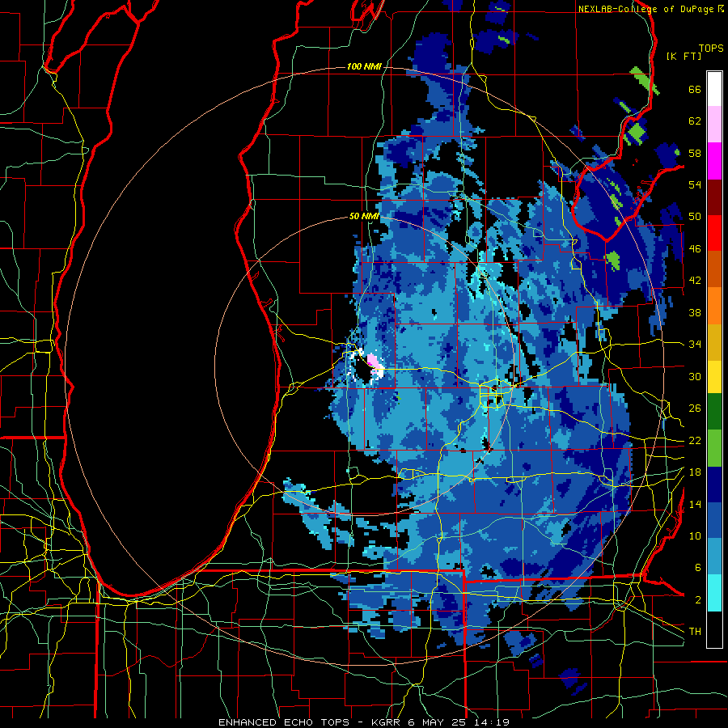The width and height of the screenshot is (728, 728).
Task: Click the white 66 kft color swatch
Action: 714,89
